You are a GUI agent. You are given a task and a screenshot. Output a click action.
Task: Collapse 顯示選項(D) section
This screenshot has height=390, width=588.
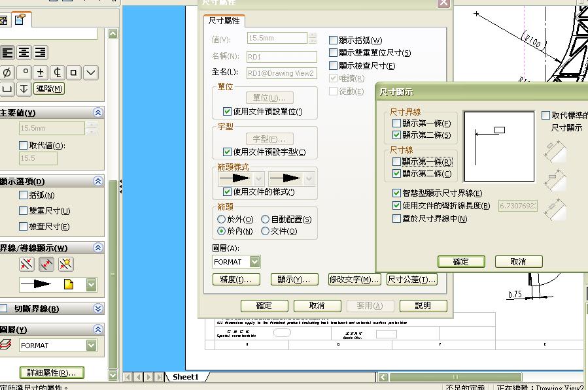[98, 182]
